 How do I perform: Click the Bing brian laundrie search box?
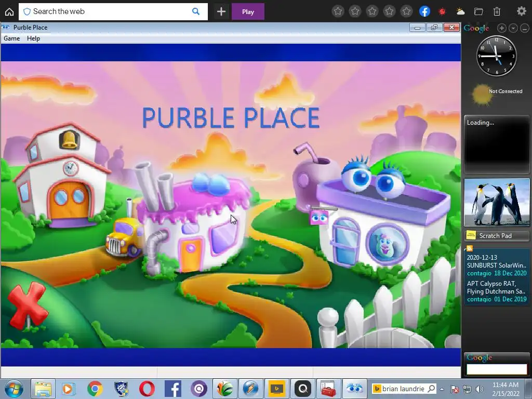403,389
